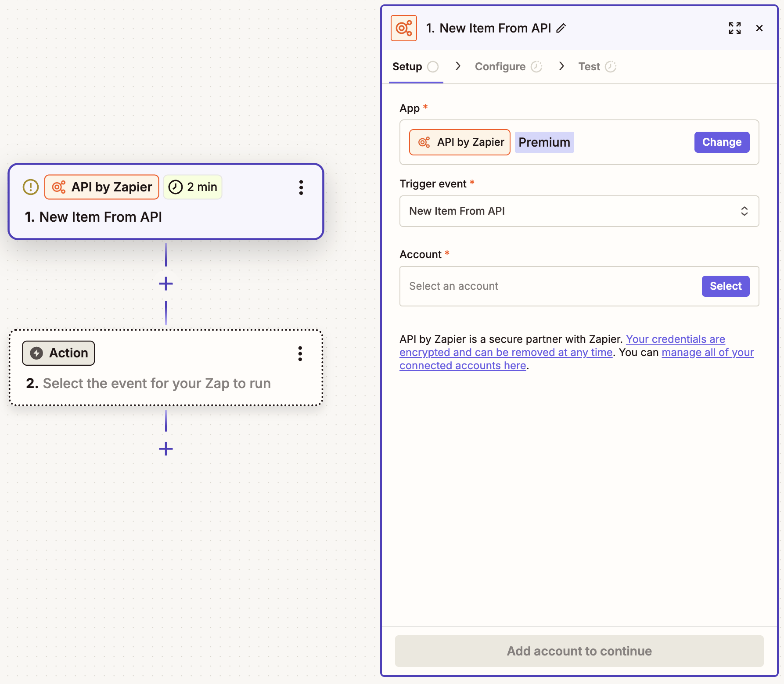Click the Select an account field
This screenshot has height=684, width=784.
pos(579,286)
